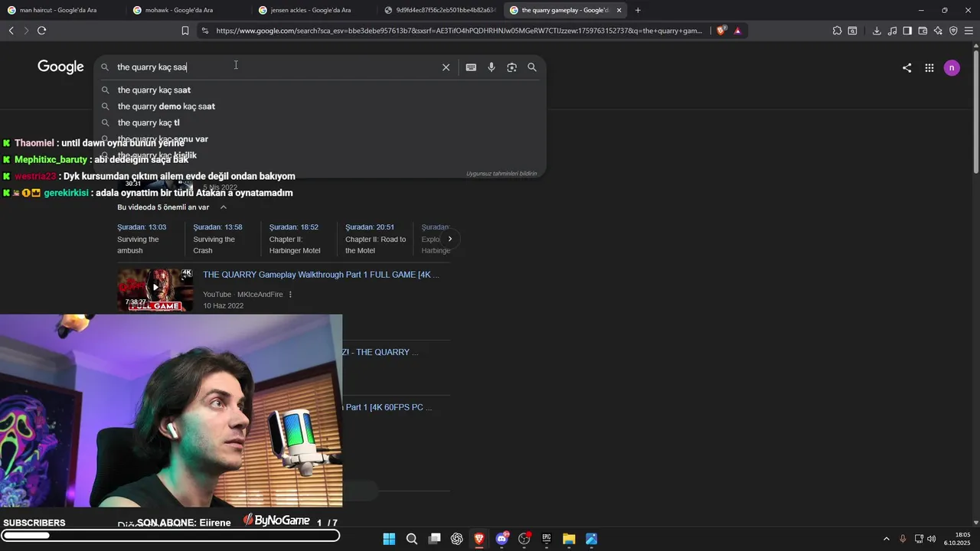Play the 7:38:27 FULL GAME thumbnail

coord(155,289)
